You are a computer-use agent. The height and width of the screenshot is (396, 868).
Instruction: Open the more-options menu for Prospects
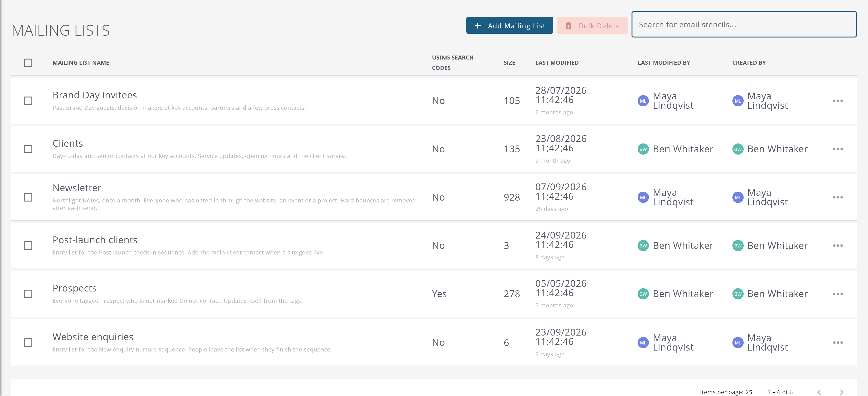click(838, 294)
